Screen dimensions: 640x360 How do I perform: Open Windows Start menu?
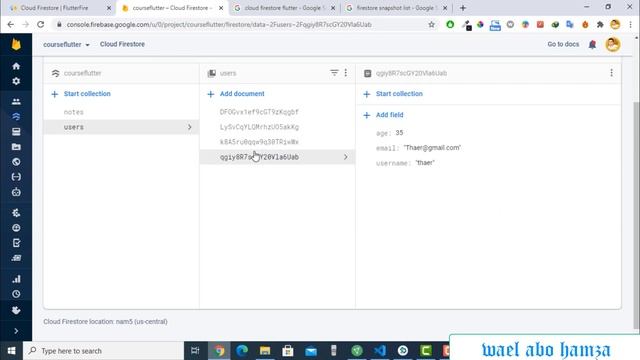(x=11, y=351)
